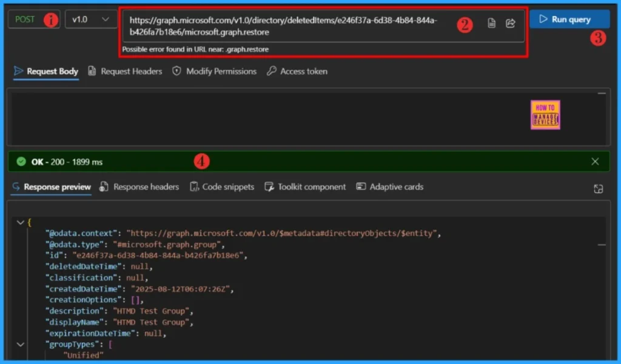Click the "Possible error found in URL" message

(x=195, y=50)
